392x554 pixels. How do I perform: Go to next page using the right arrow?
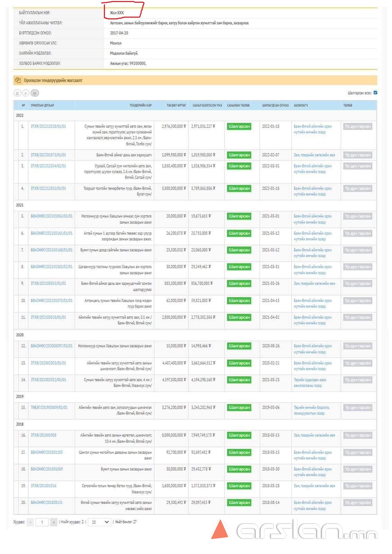tap(54, 522)
